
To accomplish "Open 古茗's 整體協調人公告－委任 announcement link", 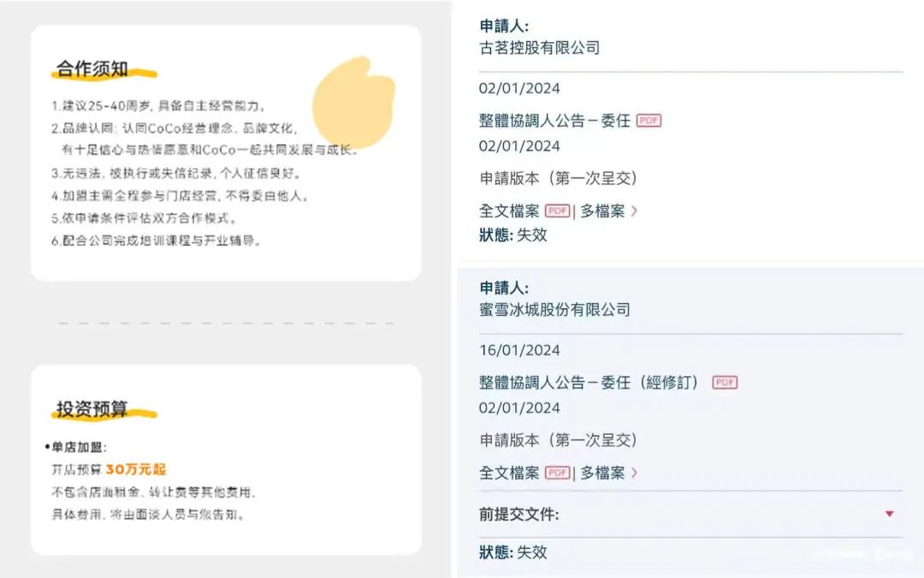I will coord(554,121).
